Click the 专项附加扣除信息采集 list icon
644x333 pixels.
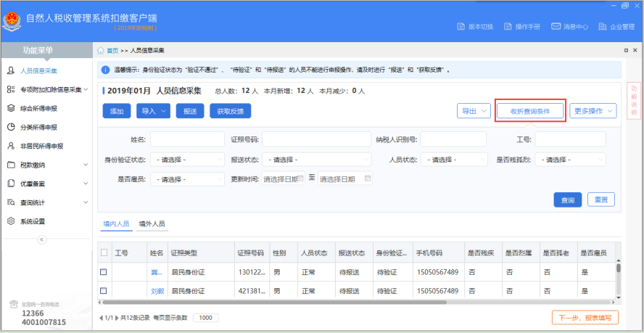pos(11,90)
